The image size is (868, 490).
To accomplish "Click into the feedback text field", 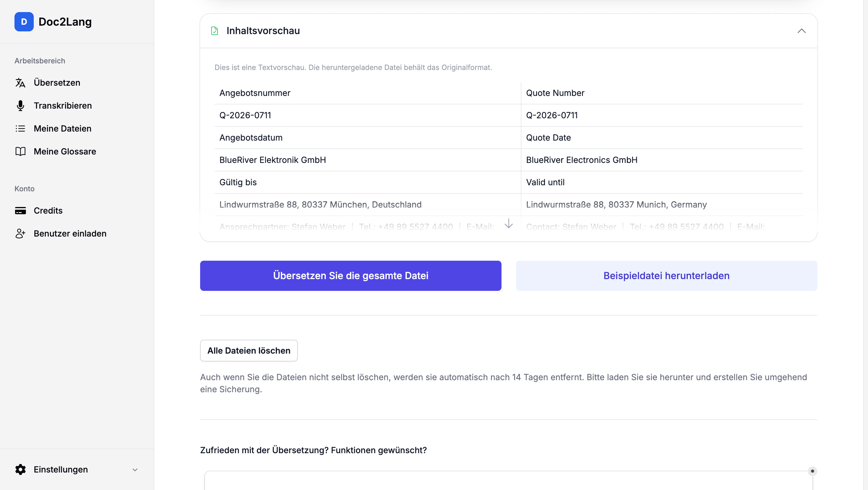I will (x=508, y=480).
